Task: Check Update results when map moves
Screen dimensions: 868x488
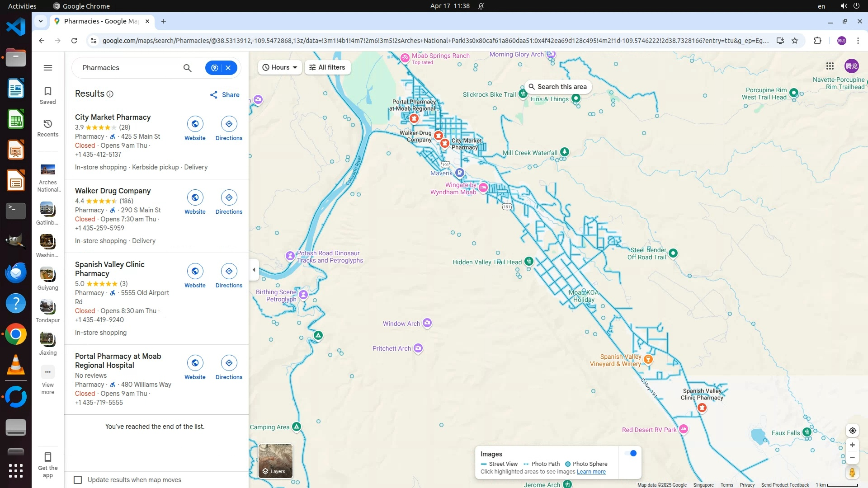Action: [x=78, y=480]
